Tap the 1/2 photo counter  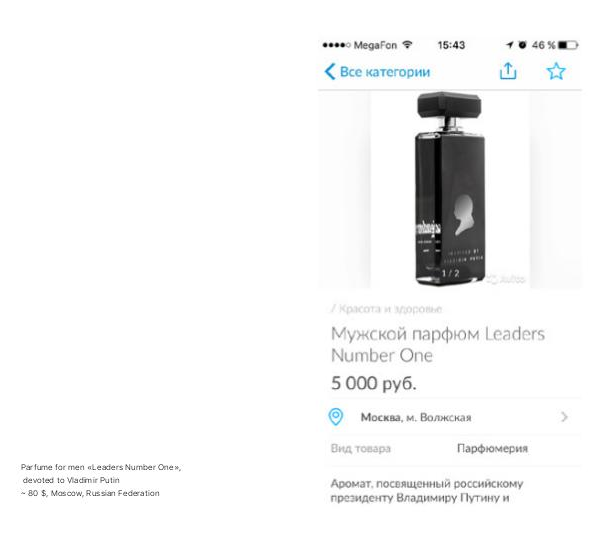tap(450, 273)
